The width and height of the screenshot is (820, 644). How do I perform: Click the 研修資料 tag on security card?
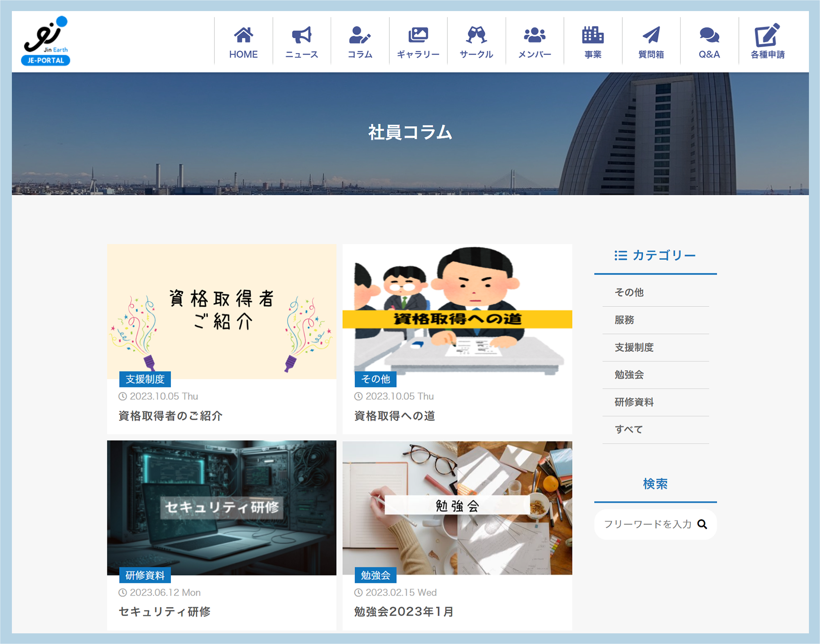145,576
